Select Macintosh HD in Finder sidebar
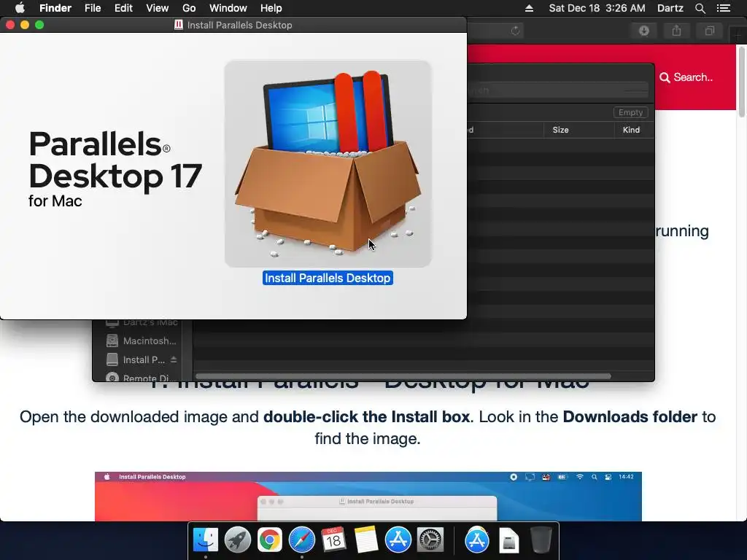 pos(142,341)
